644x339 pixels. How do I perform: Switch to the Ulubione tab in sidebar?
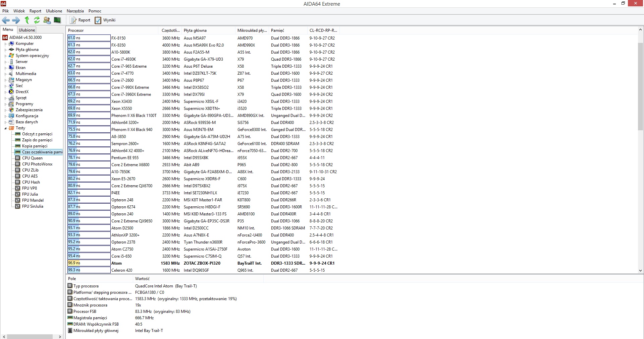27,30
